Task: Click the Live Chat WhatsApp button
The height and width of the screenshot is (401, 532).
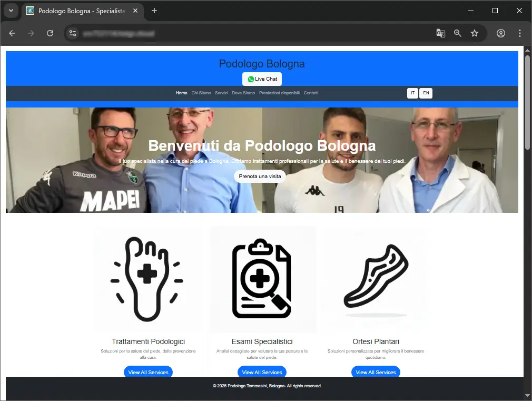Action: click(262, 79)
